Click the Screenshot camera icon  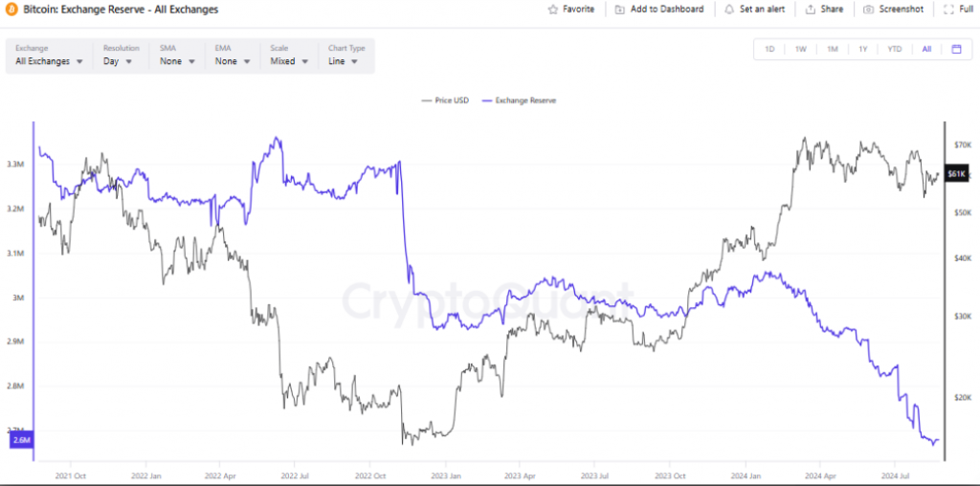[x=868, y=10]
